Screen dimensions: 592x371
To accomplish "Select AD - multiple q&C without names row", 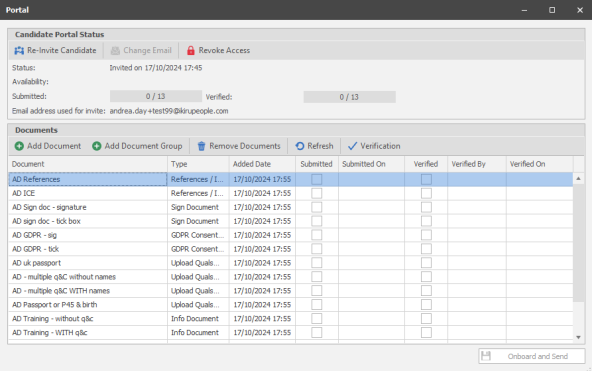I will click(x=291, y=277).
